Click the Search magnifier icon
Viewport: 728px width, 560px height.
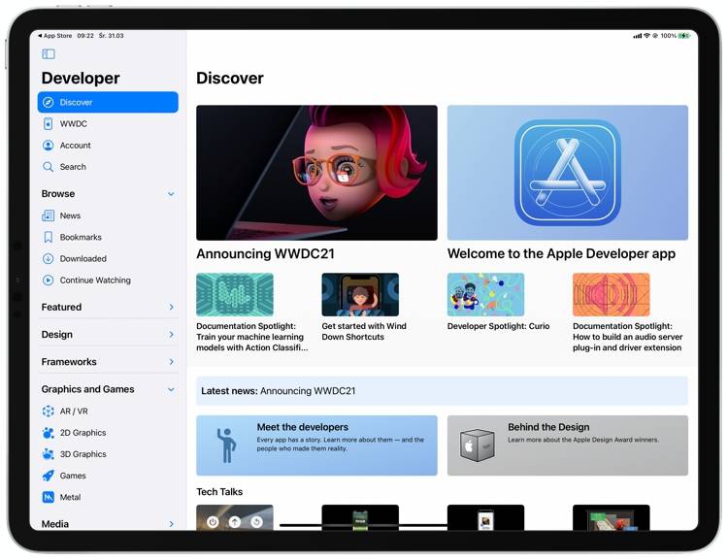click(x=48, y=167)
